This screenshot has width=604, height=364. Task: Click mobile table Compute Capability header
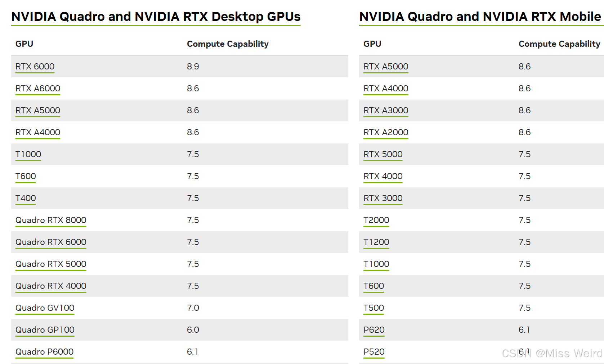[x=559, y=44]
